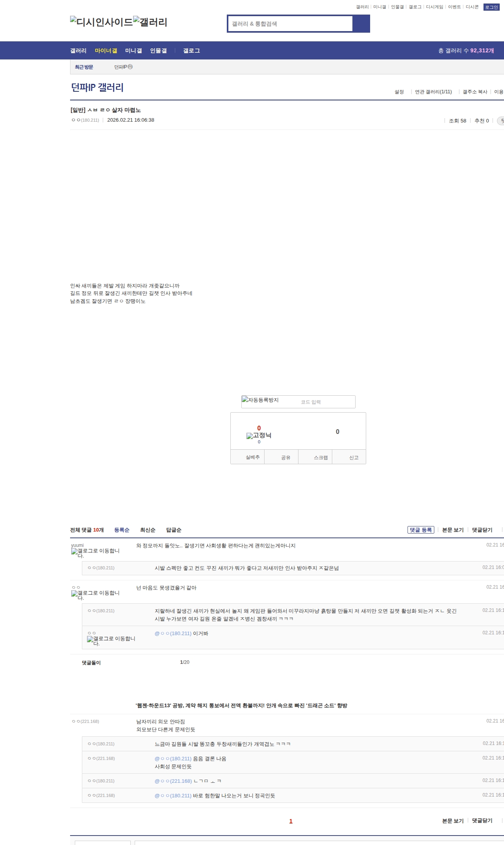Click into the 갤러리 & 통합검색 search field

pos(291,24)
